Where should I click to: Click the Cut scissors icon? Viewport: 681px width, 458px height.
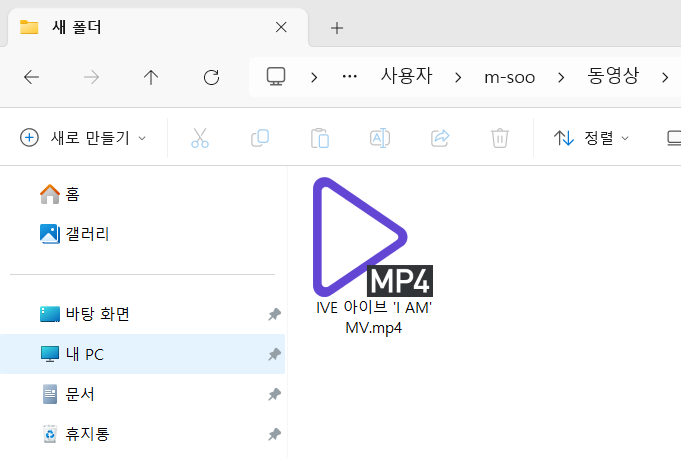200,138
